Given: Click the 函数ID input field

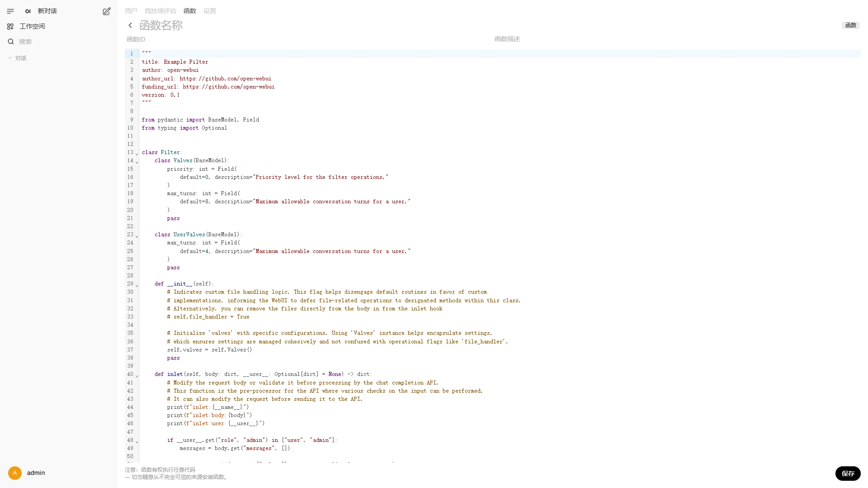Looking at the screenshot, I should [181, 39].
